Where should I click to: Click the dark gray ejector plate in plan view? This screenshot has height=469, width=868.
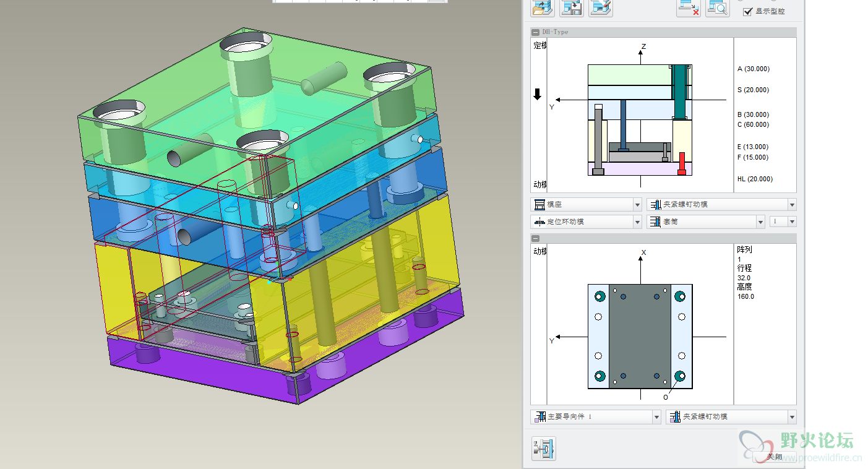[x=640, y=337]
